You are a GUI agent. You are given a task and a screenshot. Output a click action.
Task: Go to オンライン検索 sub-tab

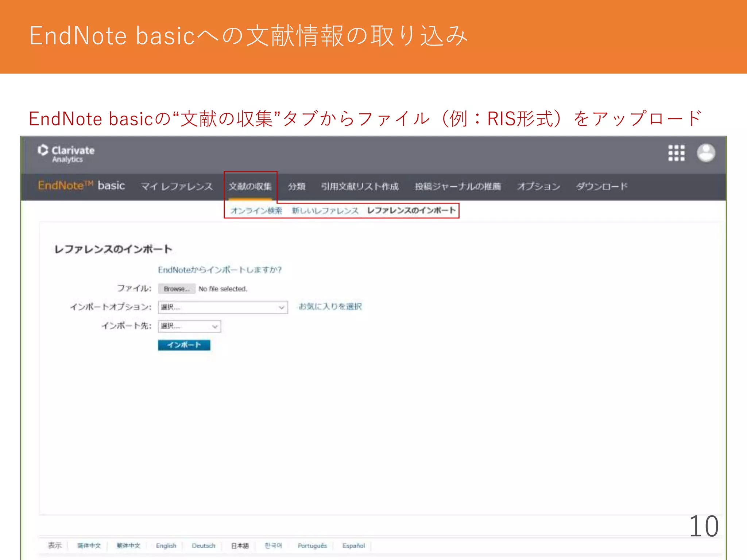pos(256,211)
